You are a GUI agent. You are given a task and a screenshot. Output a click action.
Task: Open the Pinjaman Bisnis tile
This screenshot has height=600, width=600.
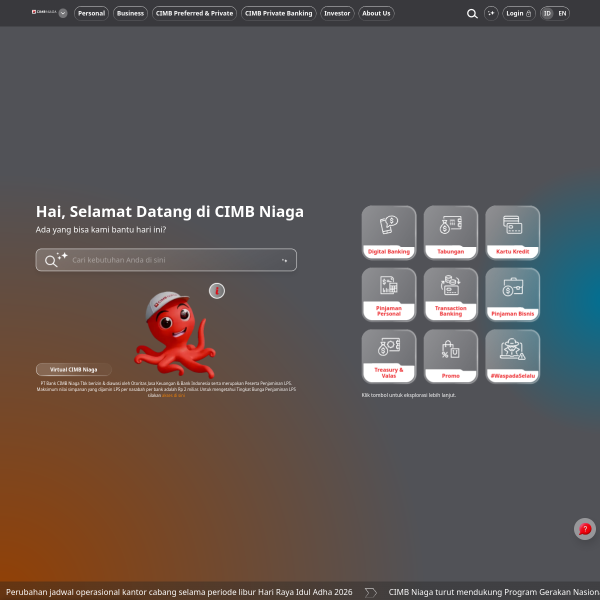tap(513, 295)
